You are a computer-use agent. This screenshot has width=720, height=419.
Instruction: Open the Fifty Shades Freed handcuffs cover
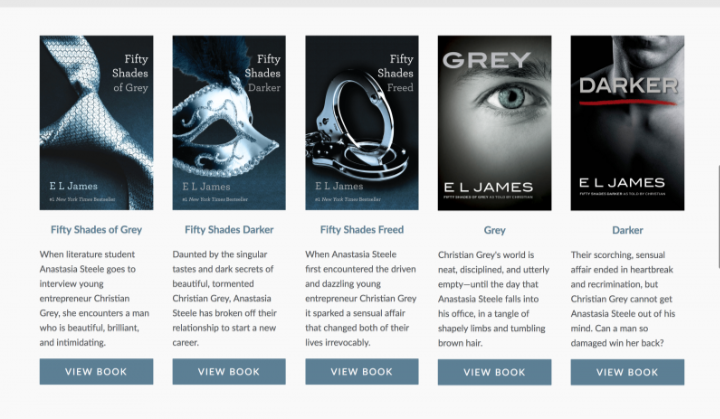point(362,123)
